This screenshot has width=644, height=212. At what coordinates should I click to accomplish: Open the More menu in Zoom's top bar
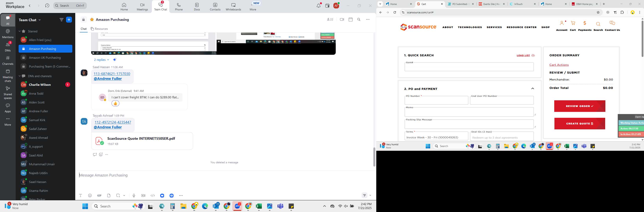[253, 7]
